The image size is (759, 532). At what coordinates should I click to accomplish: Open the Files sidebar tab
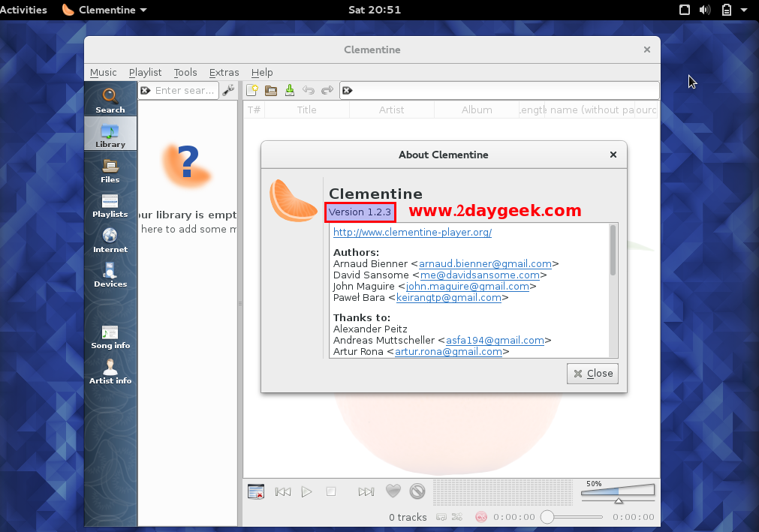coord(110,171)
